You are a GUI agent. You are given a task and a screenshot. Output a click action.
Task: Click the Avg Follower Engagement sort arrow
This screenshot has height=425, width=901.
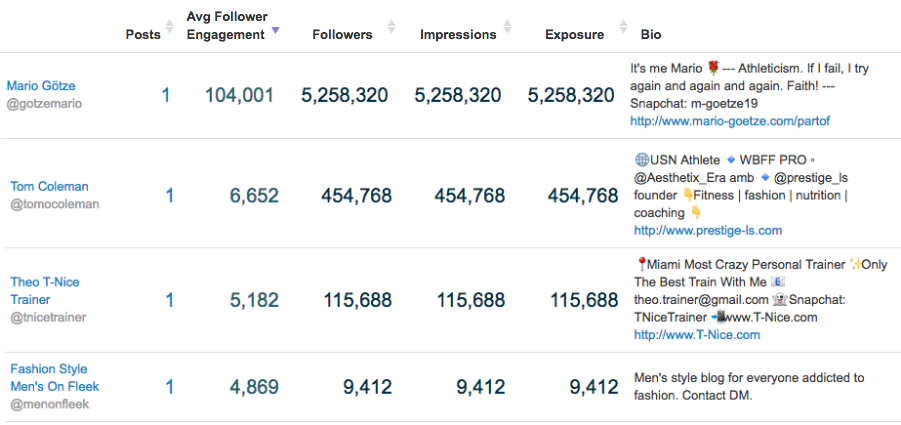[x=275, y=30]
